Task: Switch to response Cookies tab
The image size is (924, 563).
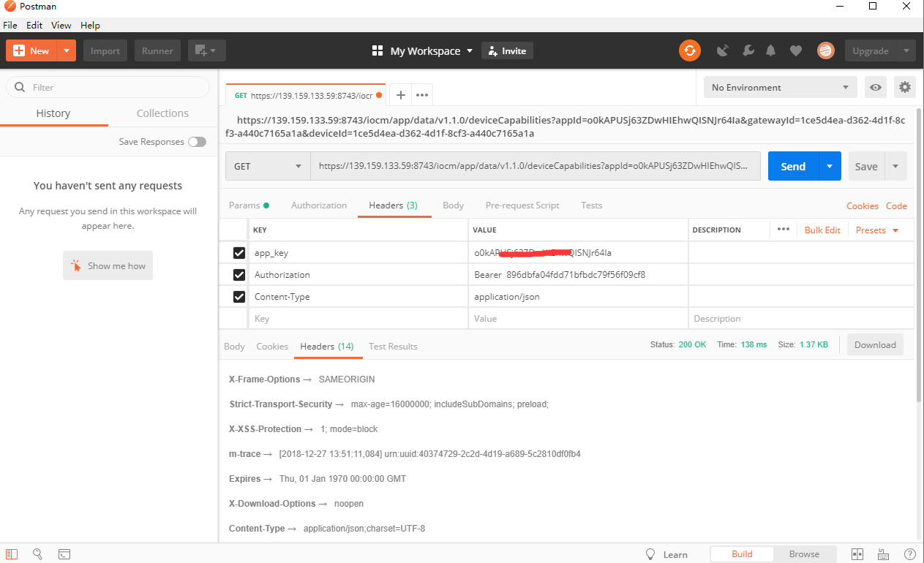Action: (x=272, y=347)
